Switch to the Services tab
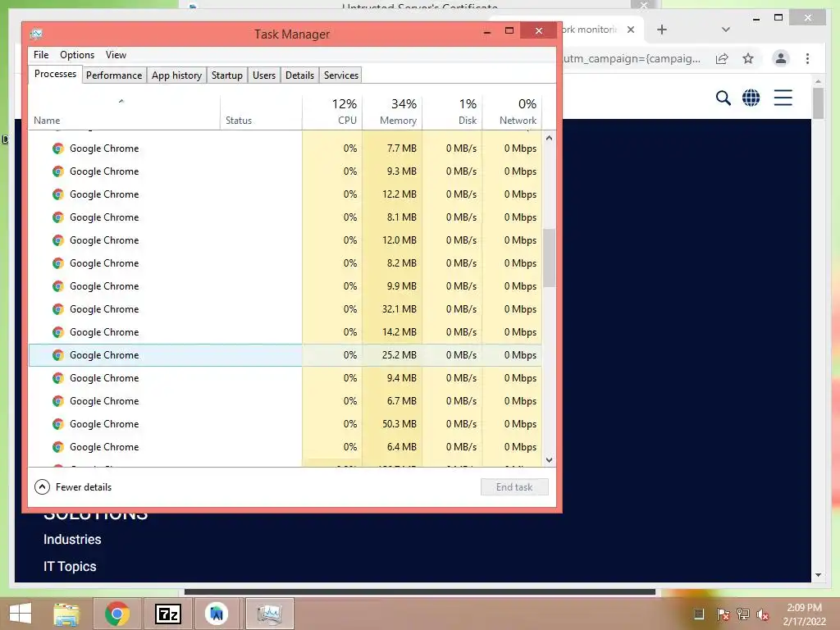Viewport: 840px width, 630px height. tap(341, 75)
